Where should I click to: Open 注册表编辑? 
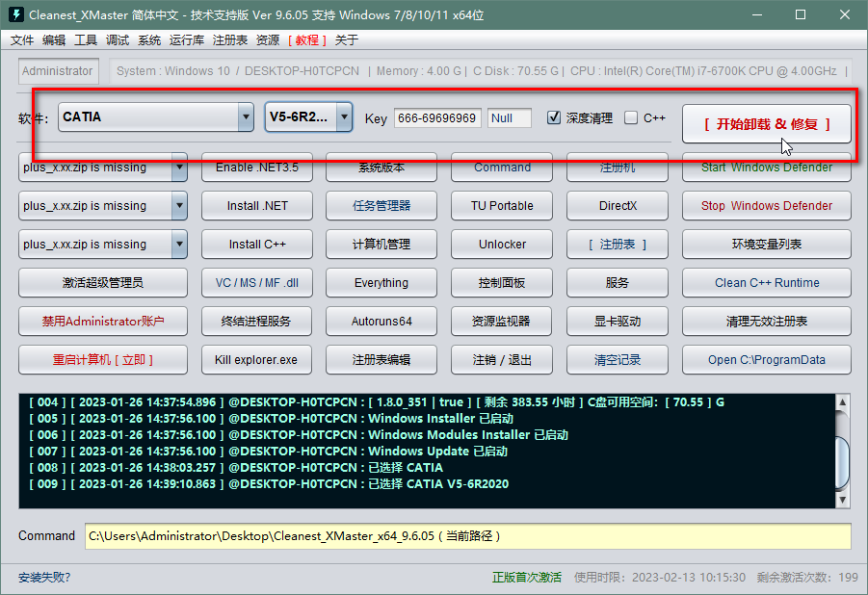381,360
